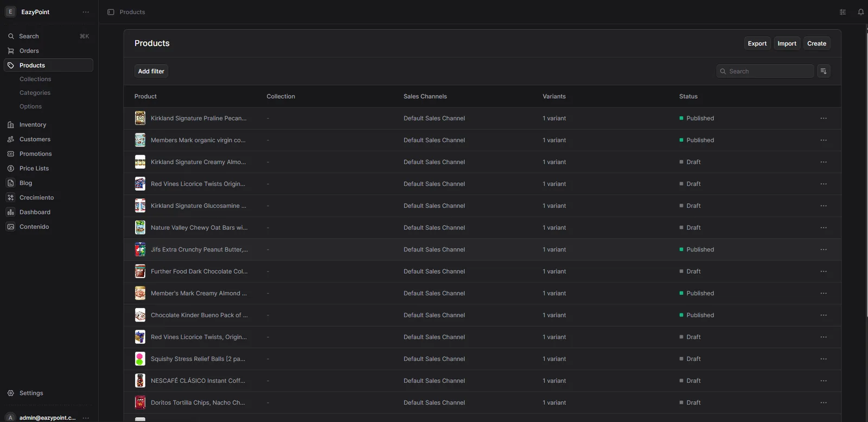Open the Orders section icon
The height and width of the screenshot is (422, 868).
[x=10, y=51]
